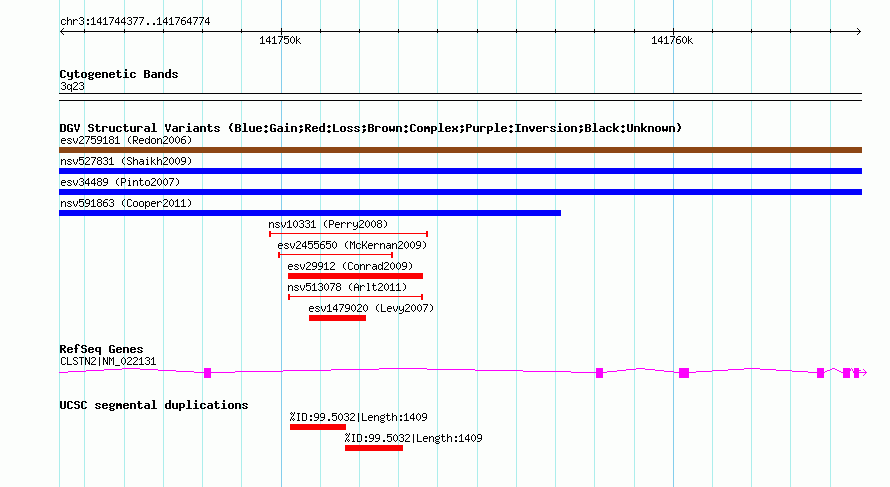Open the esv2759181 (Redon2006) label
This screenshot has height=487, width=890.
click(x=126, y=140)
